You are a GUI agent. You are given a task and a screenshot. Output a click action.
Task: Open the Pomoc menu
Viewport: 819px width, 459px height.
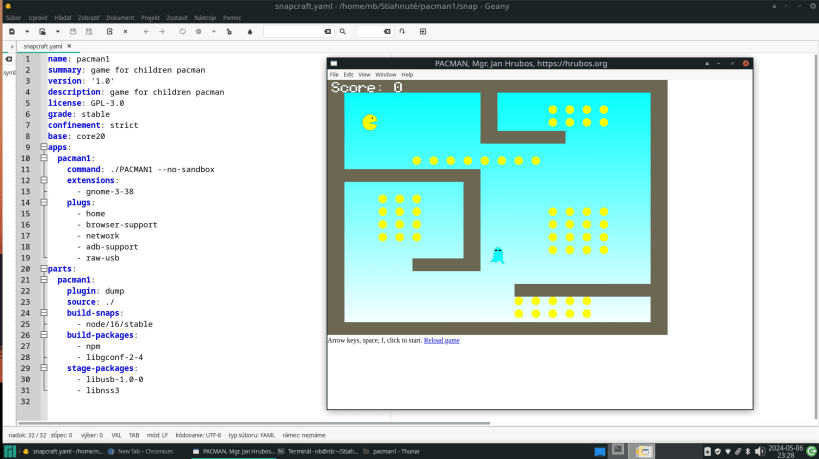point(232,18)
